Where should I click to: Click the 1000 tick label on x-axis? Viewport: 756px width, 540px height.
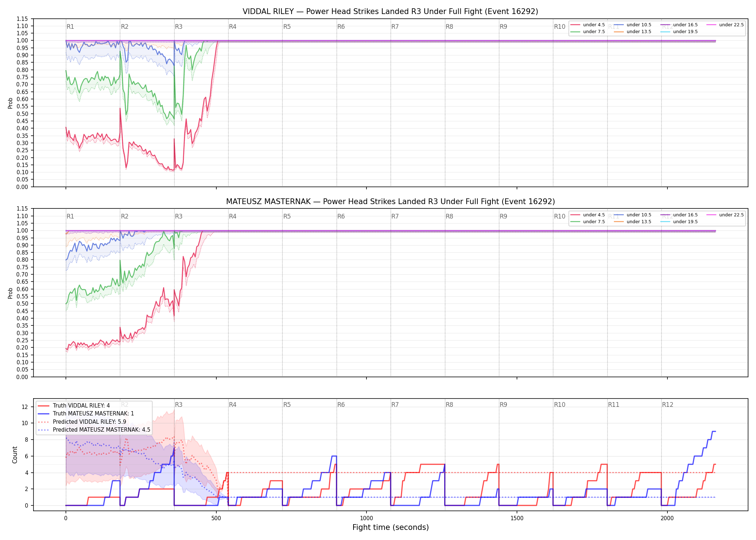coord(366,518)
